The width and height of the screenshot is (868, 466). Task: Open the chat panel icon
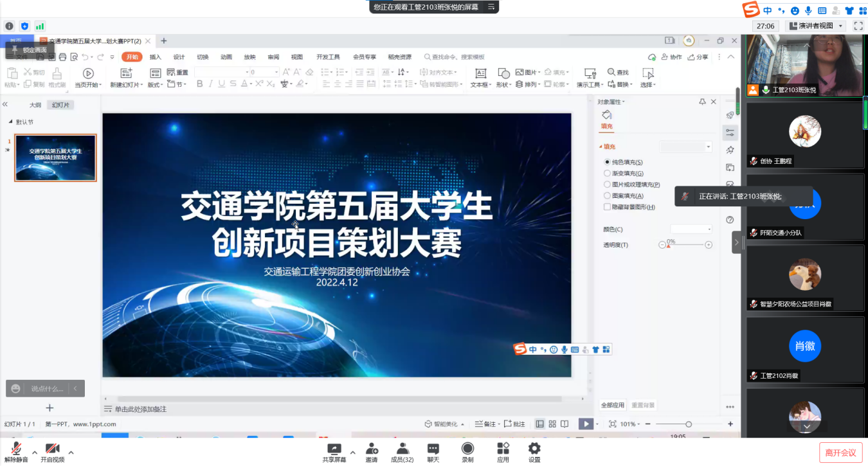(x=433, y=451)
